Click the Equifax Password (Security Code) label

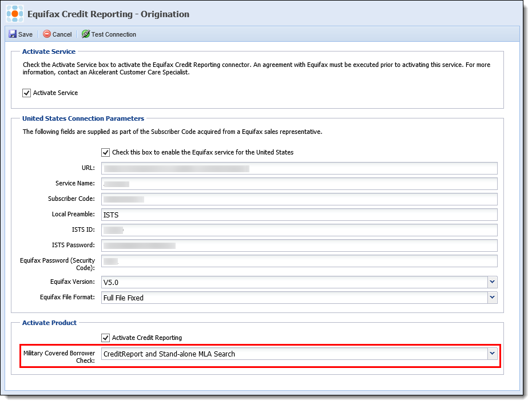click(57, 264)
